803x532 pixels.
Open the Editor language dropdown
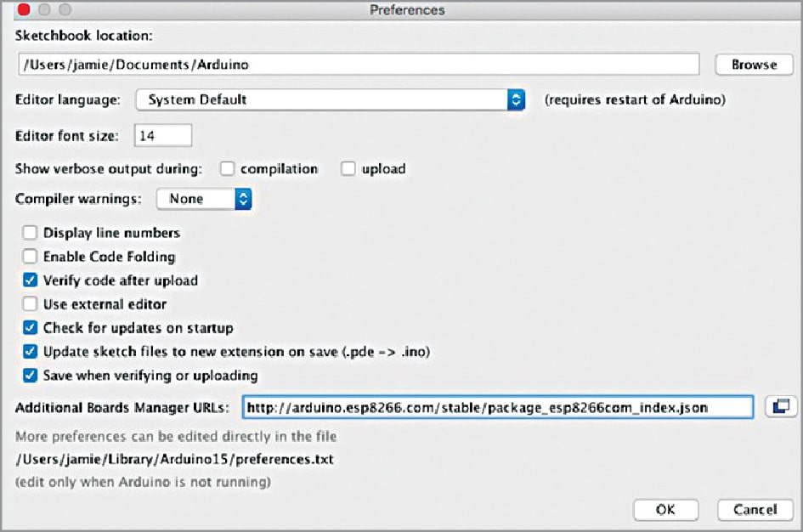point(331,99)
